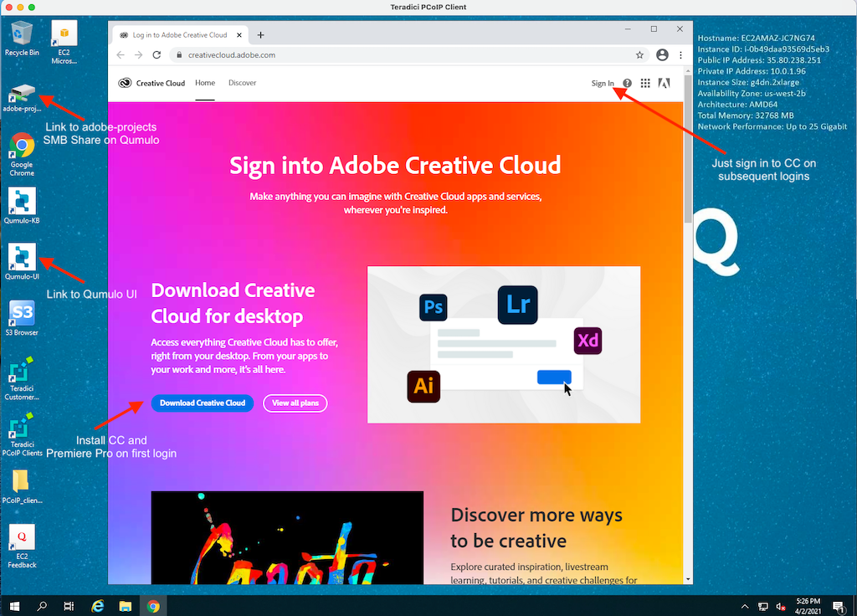Open the taskbar clock showing 5:26 PM
857x616 pixels.
[x=808, y=606]
